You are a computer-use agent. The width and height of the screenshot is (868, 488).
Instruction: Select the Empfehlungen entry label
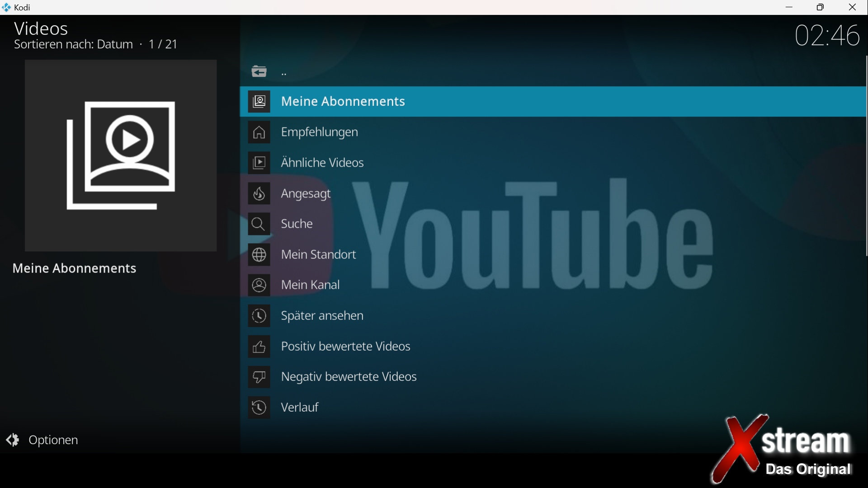coord(319,132)
